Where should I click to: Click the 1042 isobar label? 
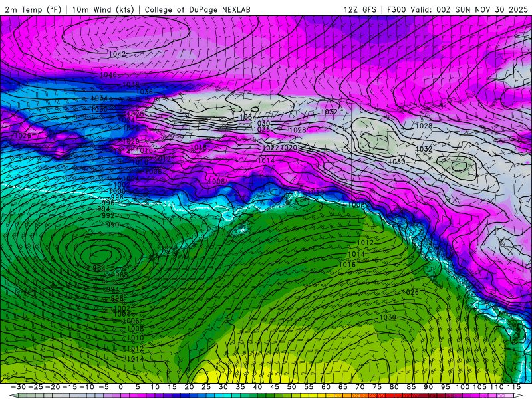(x=118, y=54)
